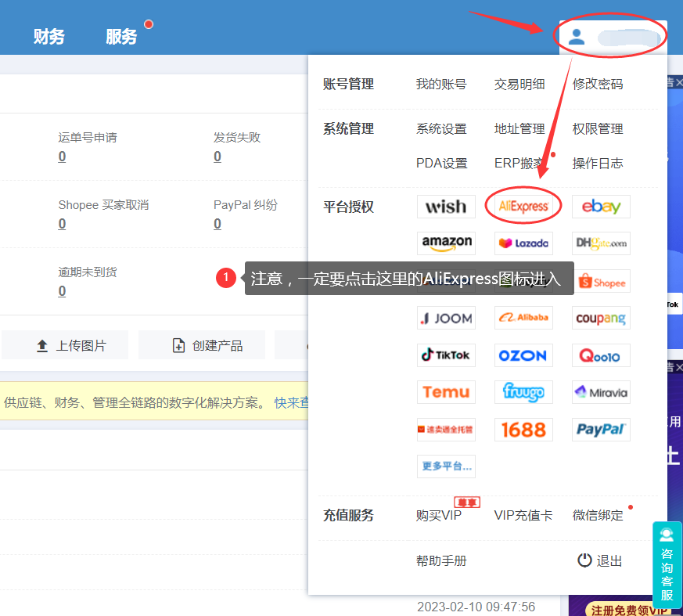Open VIP充值卡 page
Screen dimensions: 683x616
click(x=523, y=515)
